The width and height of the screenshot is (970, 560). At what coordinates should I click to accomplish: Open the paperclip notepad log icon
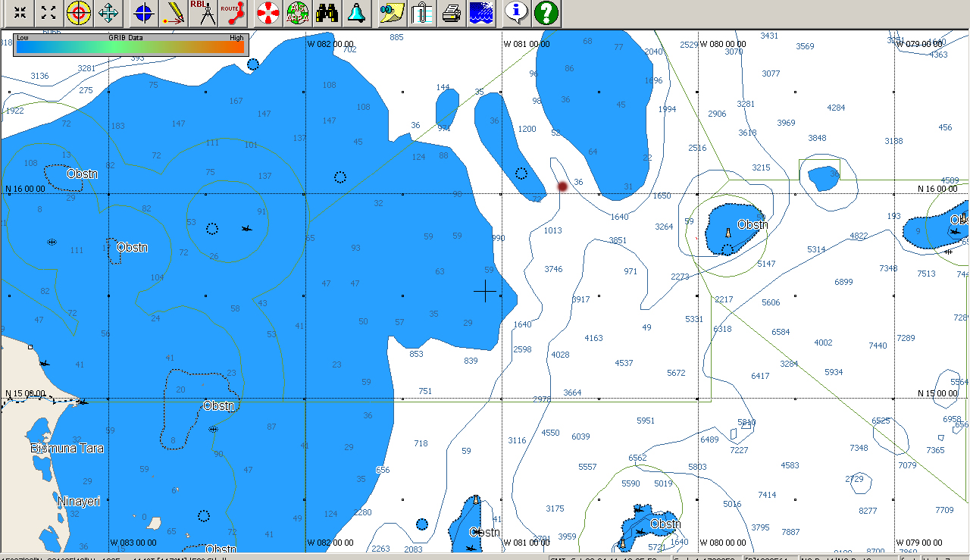click(x=421, y=13)
